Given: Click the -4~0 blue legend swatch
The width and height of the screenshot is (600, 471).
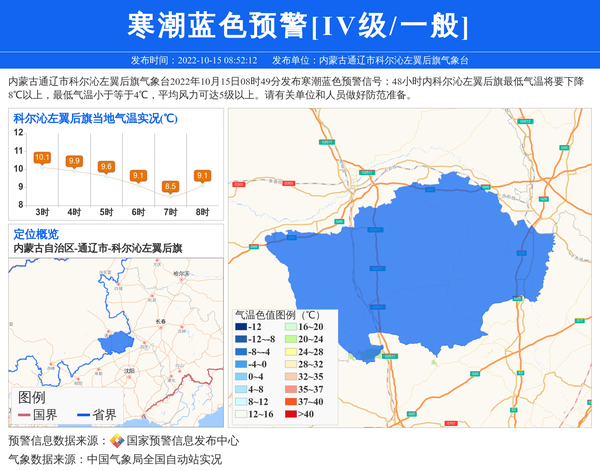Looking at the screenshot, I should (x=242, y=364).
